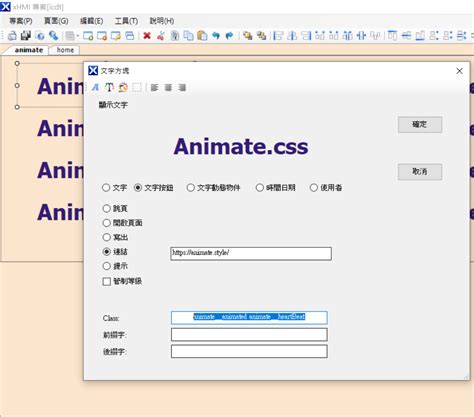Switch to the animate page tab
This screenshot has width=474, height=417.
pos(29,50)
